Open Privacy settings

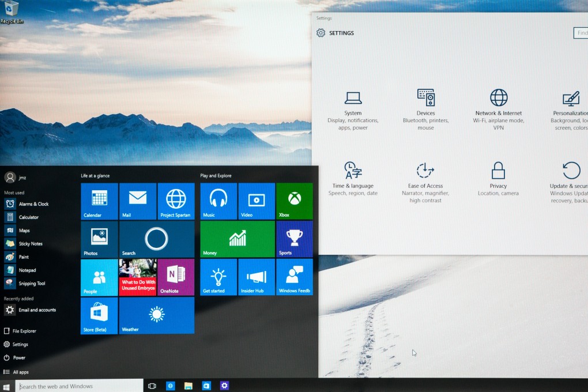point(497,179)
